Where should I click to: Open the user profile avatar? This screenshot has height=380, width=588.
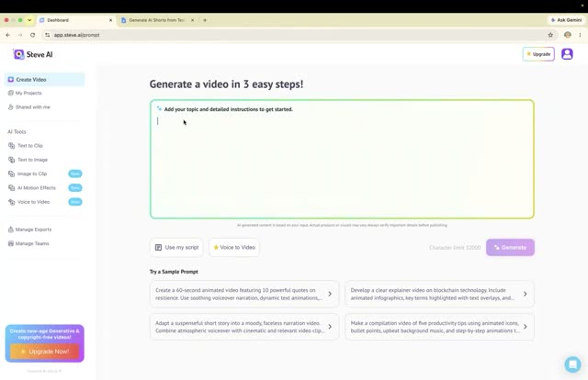point(567,54)
